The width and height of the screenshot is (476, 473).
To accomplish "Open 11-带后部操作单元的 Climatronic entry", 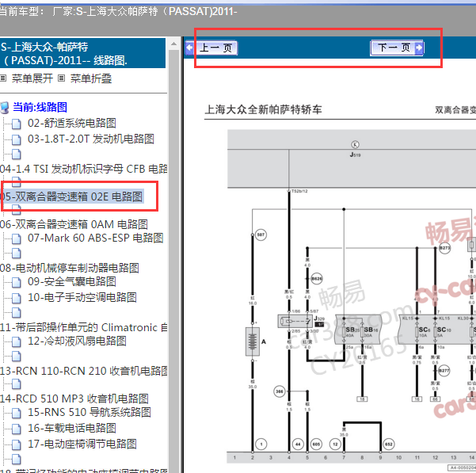I will pyautogui.click(x=83, y=327).
